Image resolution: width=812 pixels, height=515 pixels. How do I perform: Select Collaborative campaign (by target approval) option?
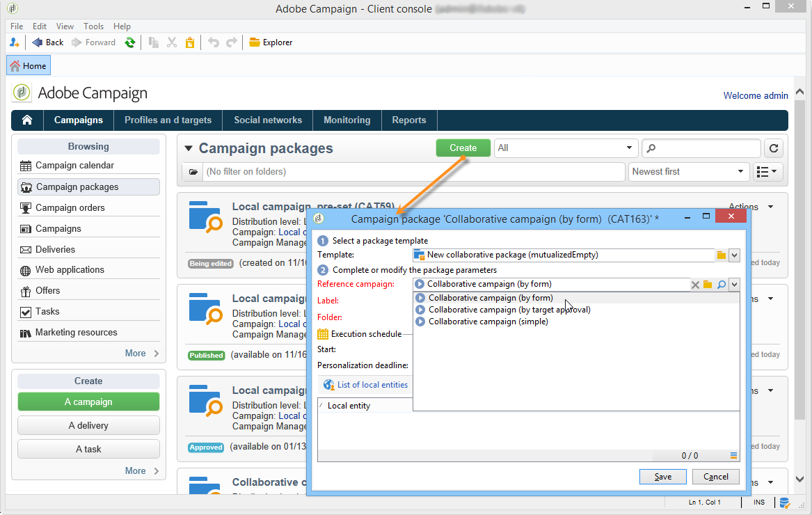pyautogui.click(x=576, y=310)
